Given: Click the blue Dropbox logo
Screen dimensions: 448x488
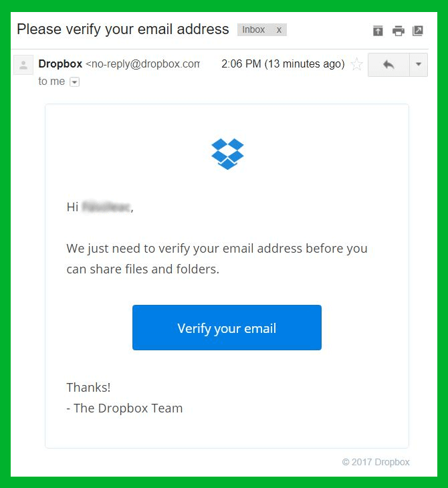Looking at the screenshot, I should [x=227, y=154].
